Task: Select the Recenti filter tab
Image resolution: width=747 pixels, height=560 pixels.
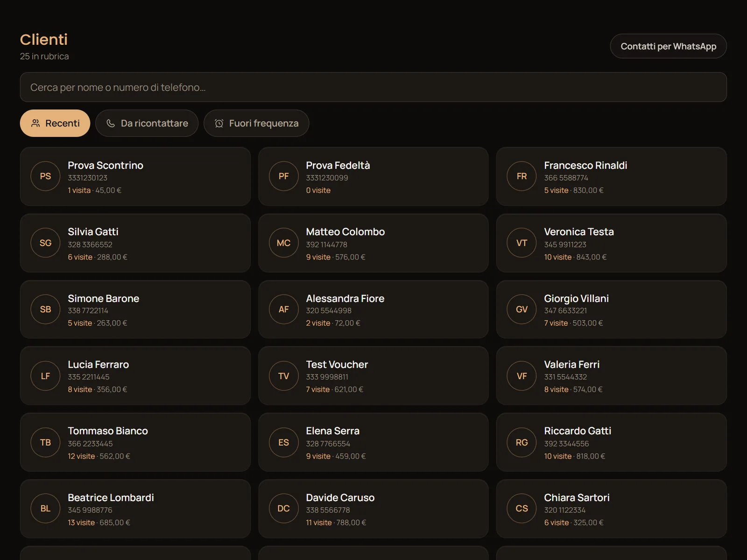Action: click(x=55, y=123)
